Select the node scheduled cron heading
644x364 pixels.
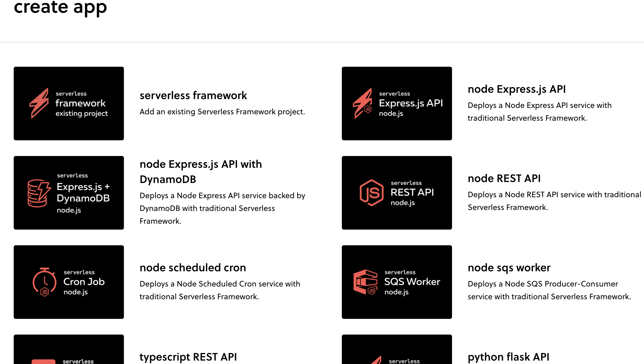(193, 268)
